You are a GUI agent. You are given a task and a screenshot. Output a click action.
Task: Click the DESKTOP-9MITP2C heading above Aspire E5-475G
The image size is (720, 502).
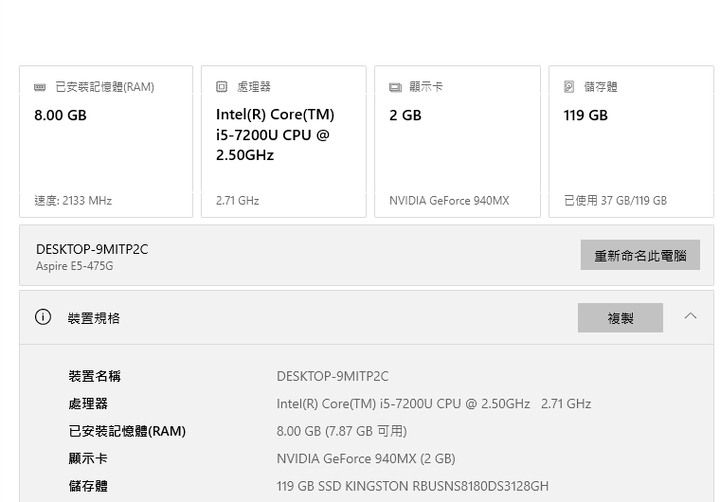click(92, 249)
